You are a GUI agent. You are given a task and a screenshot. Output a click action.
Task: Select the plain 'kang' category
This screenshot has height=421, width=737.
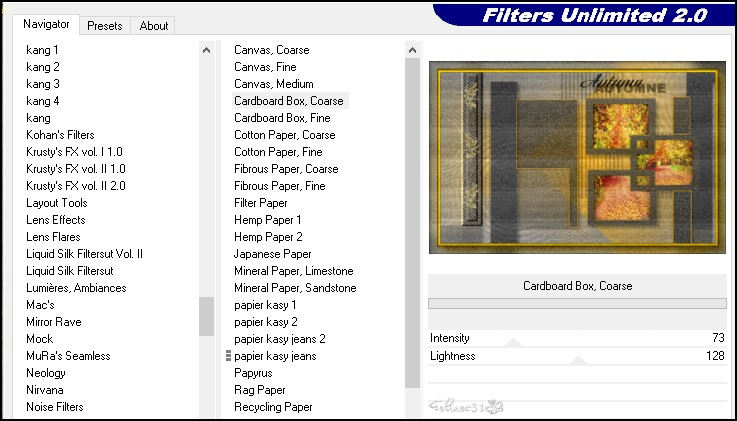coord(38,118)
